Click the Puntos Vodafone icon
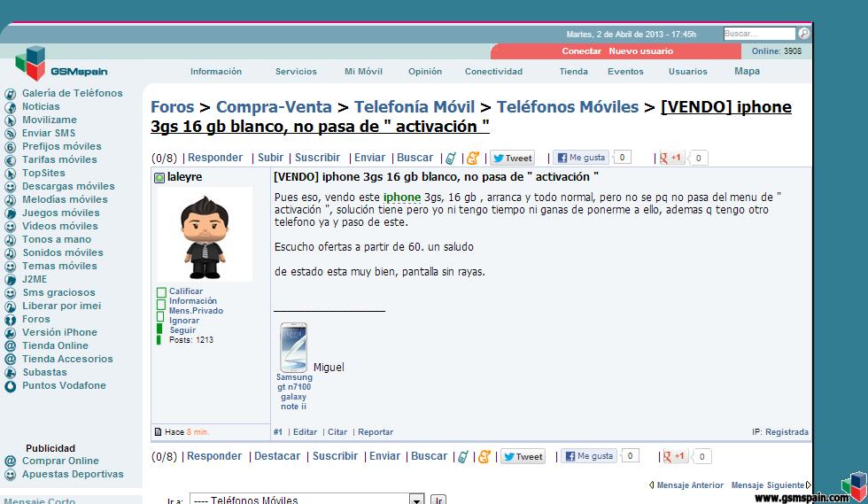This screenshot has height=504, width=868. click(10, 386)
